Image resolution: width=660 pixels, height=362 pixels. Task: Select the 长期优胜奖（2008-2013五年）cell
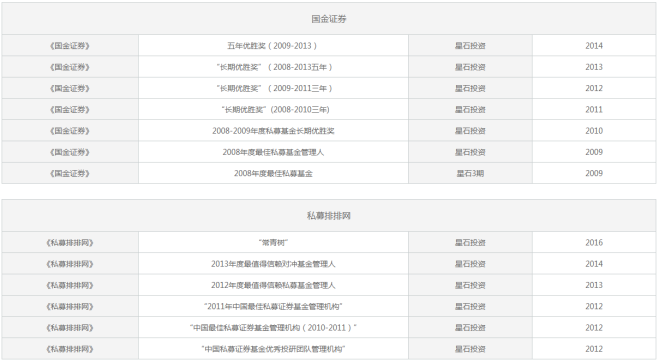pyautogui.click(x=273, y=67)
